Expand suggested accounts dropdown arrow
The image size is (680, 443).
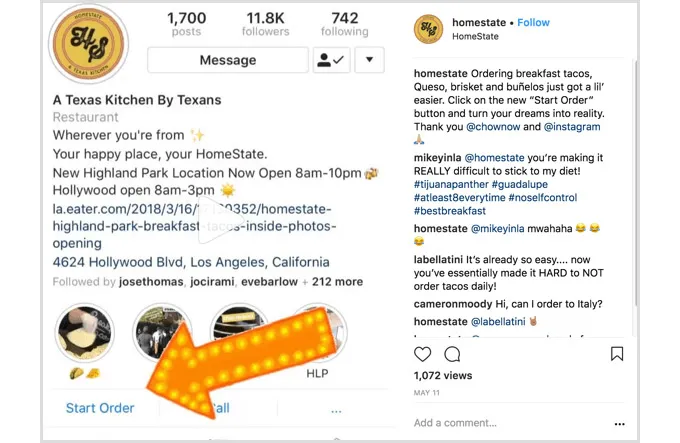tap(369, 60)
